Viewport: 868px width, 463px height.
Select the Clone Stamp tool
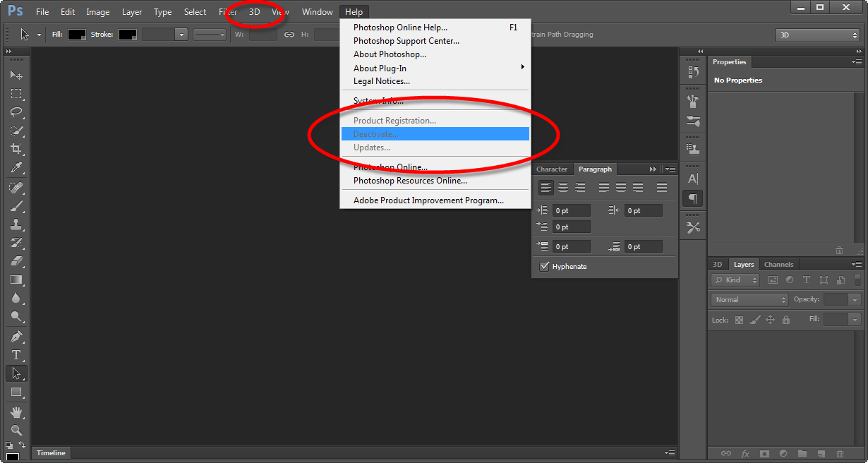[16, 224]
